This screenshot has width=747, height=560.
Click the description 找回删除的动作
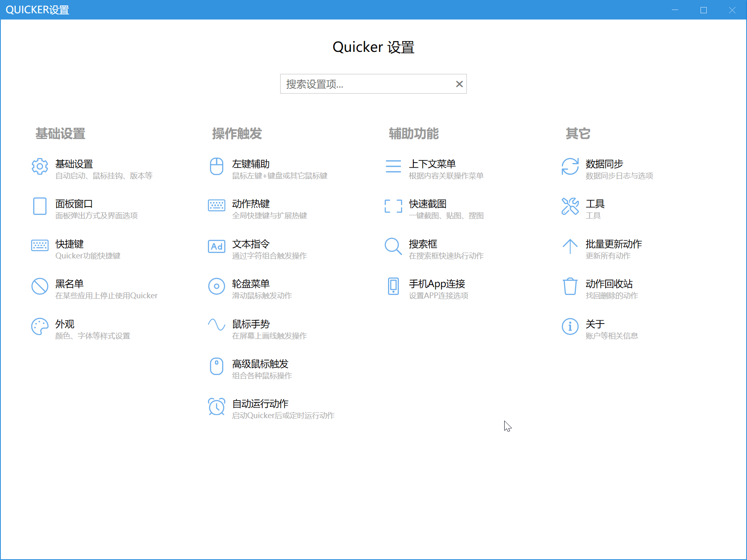click(x=612, y=296)
